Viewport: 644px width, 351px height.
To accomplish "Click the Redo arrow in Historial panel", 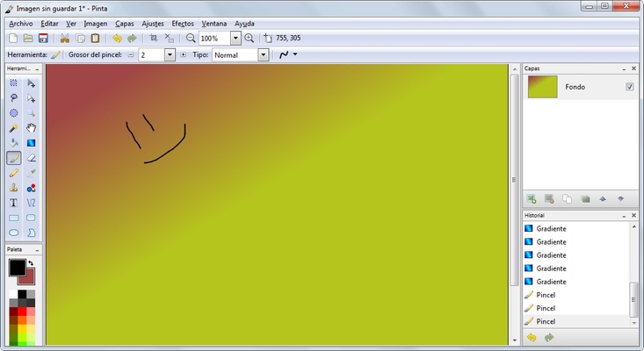I will click(549, 338).
